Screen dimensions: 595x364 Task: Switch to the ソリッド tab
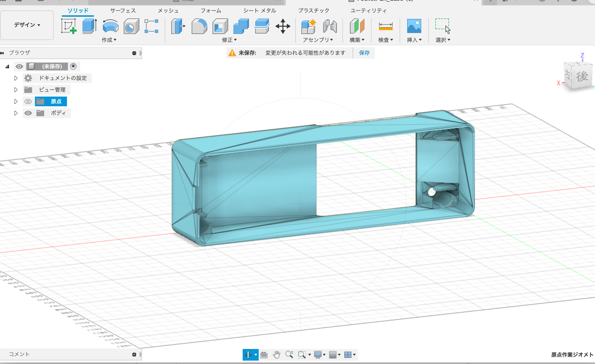click(78, 11)
